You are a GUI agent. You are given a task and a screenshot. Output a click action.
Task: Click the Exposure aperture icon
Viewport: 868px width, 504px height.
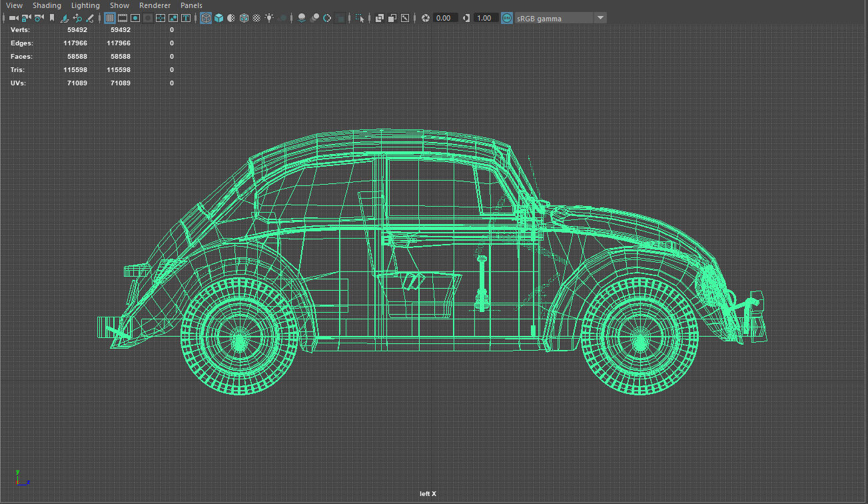426,18
